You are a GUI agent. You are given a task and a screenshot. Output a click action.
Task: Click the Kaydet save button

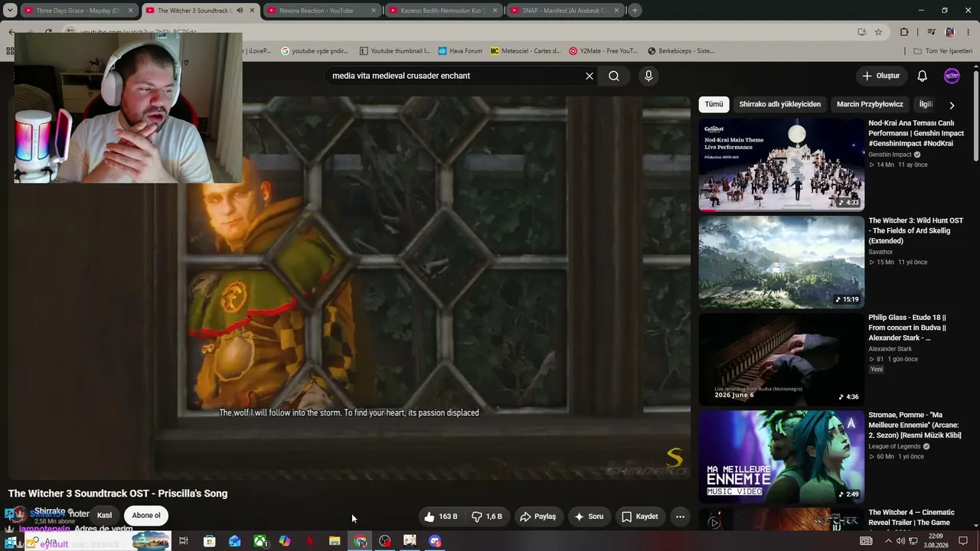tap(639, 517)
